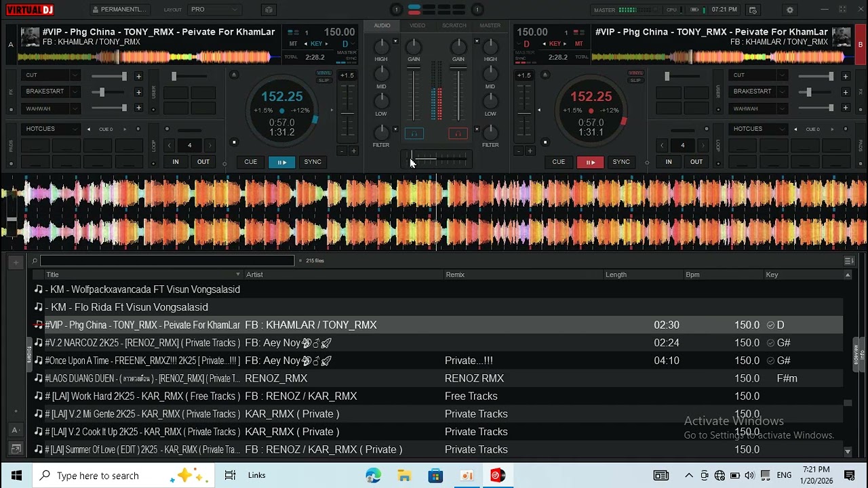
Task: Double the loop length on left deck
Action: coord(210,145)
